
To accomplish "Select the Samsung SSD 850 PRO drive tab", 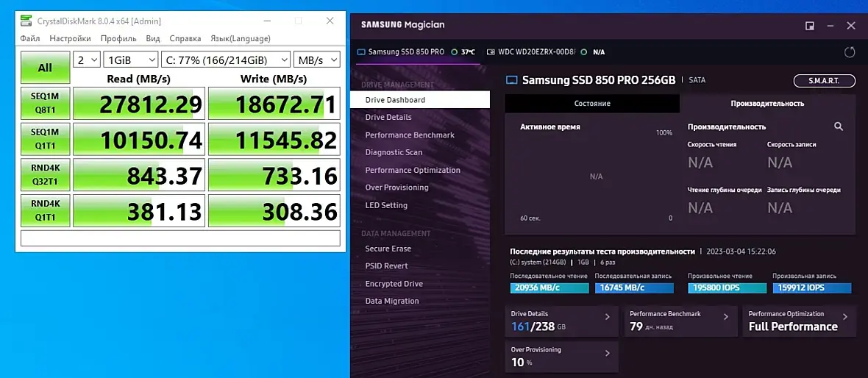I will coord(417,52).
